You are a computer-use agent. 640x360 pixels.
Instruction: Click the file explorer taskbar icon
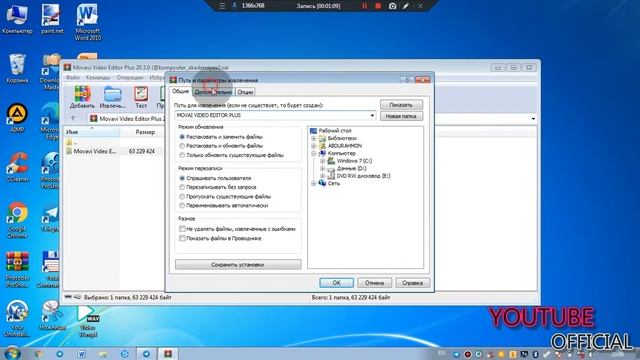click(x=103, y=354)
